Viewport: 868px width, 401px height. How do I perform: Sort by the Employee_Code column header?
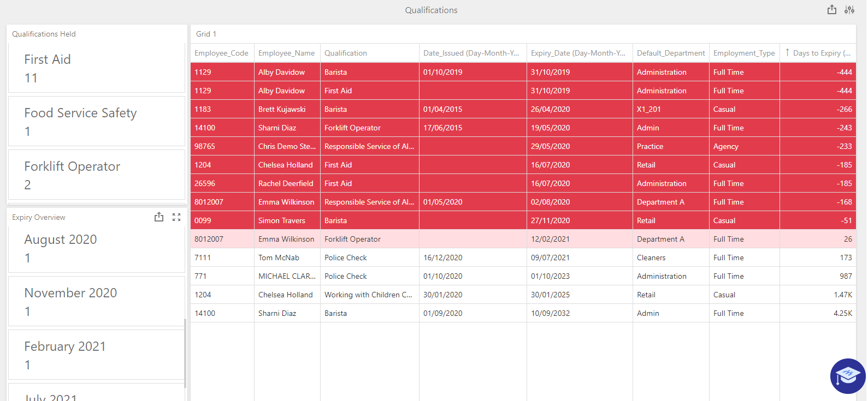[x=222, y=53]
